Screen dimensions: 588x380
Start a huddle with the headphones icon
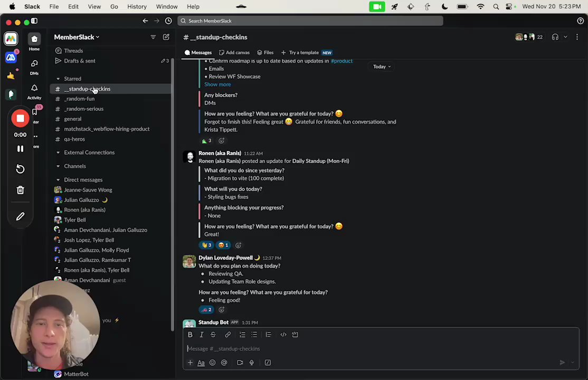555,37
